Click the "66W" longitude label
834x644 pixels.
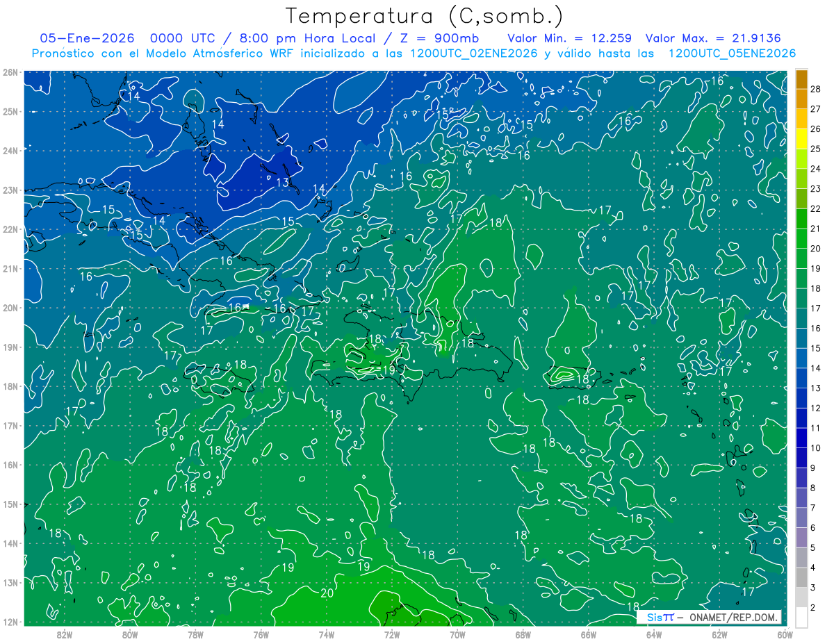(x=588, y=634)
